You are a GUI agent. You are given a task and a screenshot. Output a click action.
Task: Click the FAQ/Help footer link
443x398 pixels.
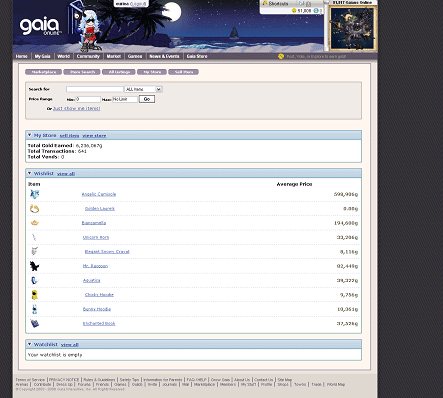196,380
